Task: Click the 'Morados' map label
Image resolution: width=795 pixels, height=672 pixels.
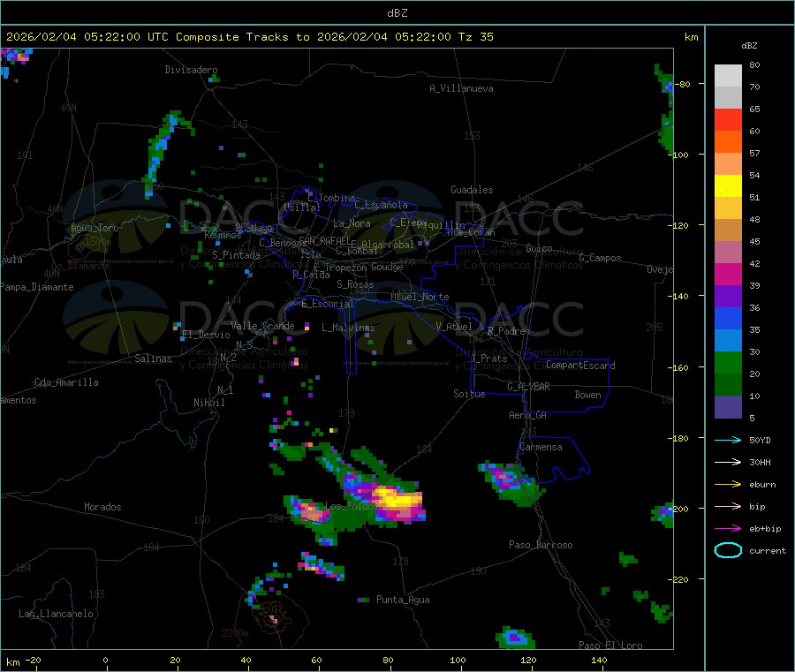Action: (x=102, y=507)
